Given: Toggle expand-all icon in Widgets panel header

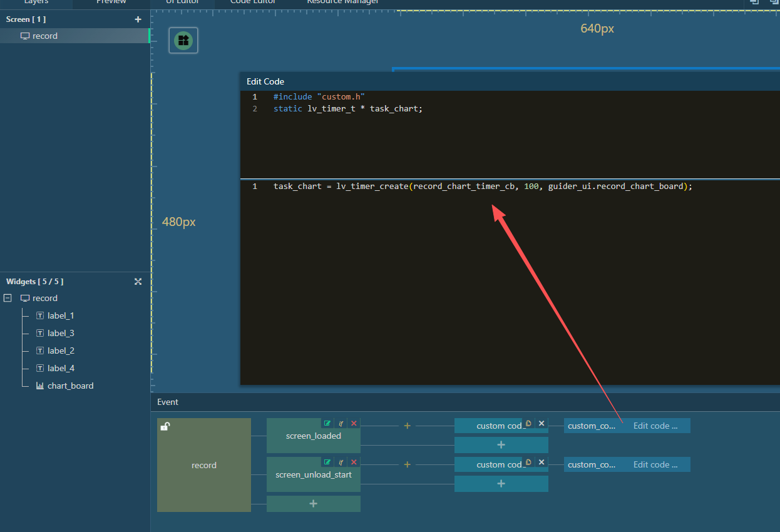Looking at the screenshot, I should pos(138,282).
